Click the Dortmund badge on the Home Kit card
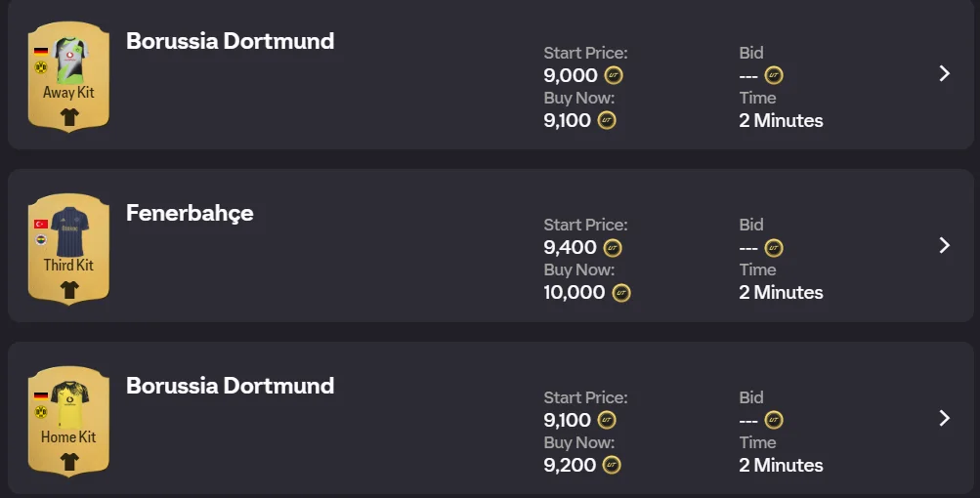 [41, 412]
